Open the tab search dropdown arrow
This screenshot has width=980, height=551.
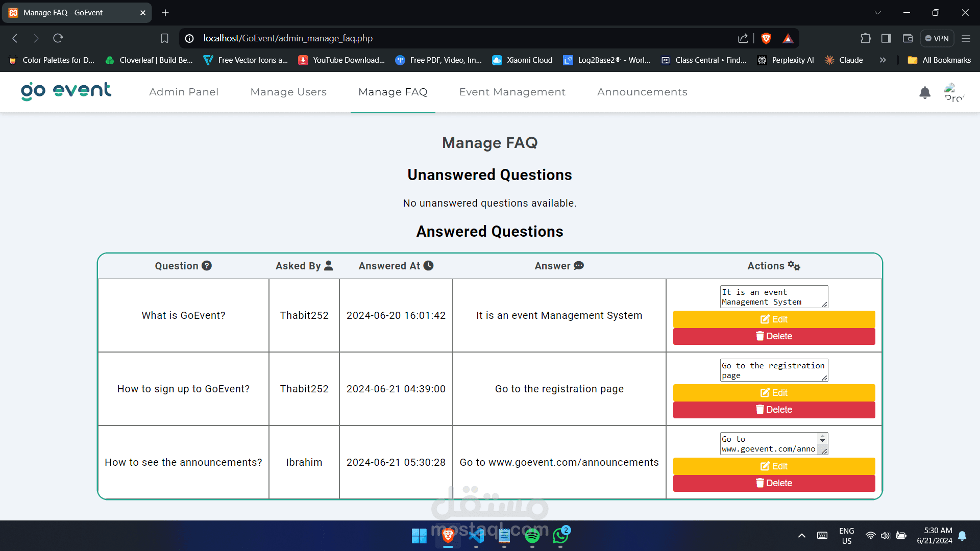pos(877,13)
